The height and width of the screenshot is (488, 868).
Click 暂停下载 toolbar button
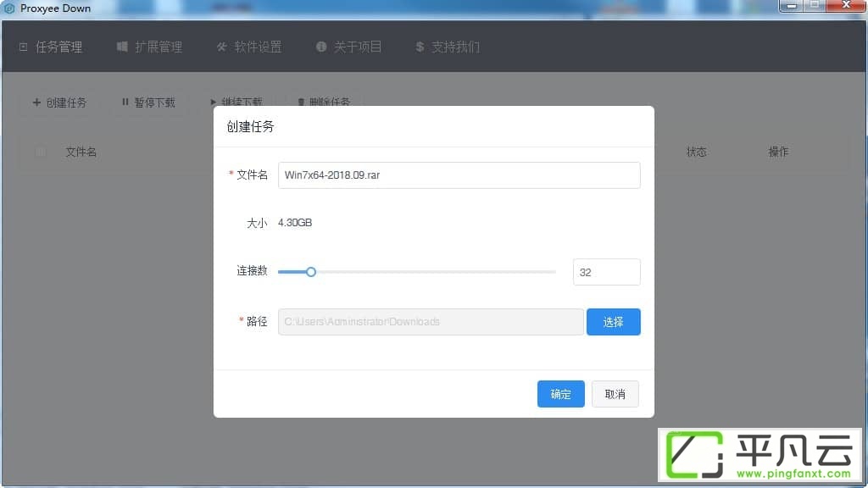pos(148,103)
